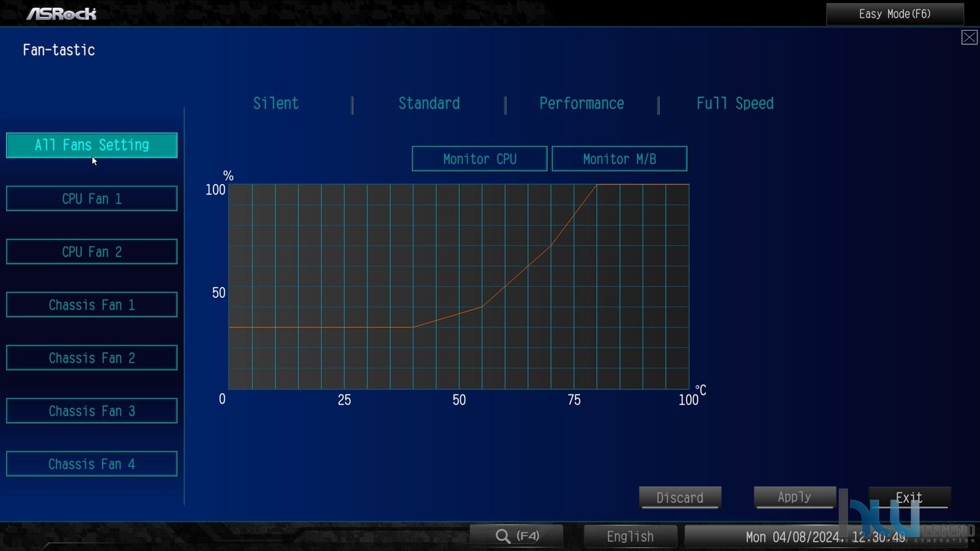Change the language from English

pyautogui.click(x=630, y=537)
